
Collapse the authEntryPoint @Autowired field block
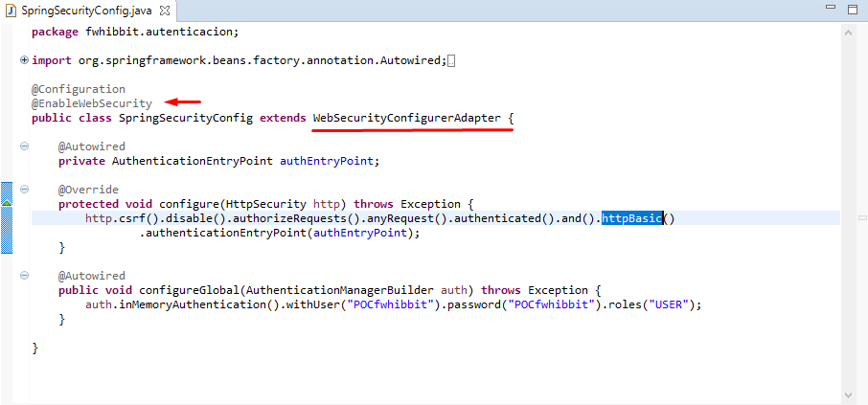[24, 146]
